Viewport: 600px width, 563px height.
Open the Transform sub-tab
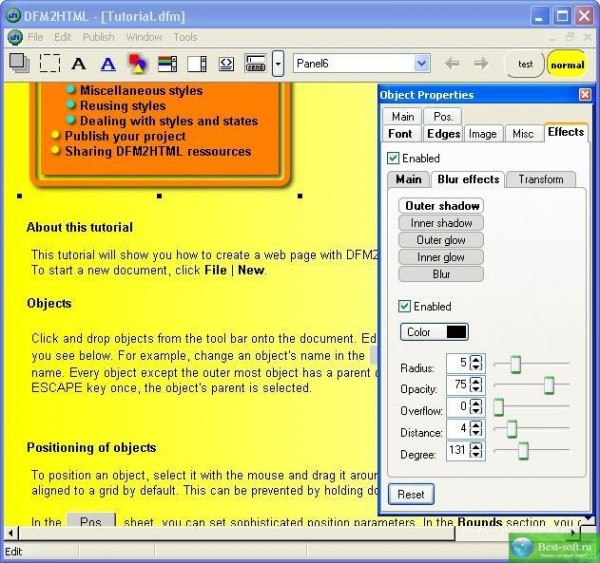[x=541, y=179]
